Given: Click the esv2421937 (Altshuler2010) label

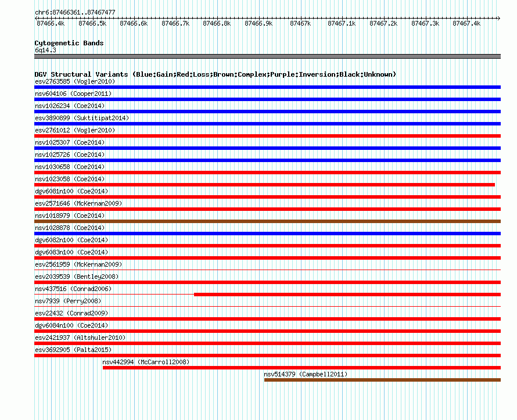Looking at the screenshot, I should click(80, 338).
